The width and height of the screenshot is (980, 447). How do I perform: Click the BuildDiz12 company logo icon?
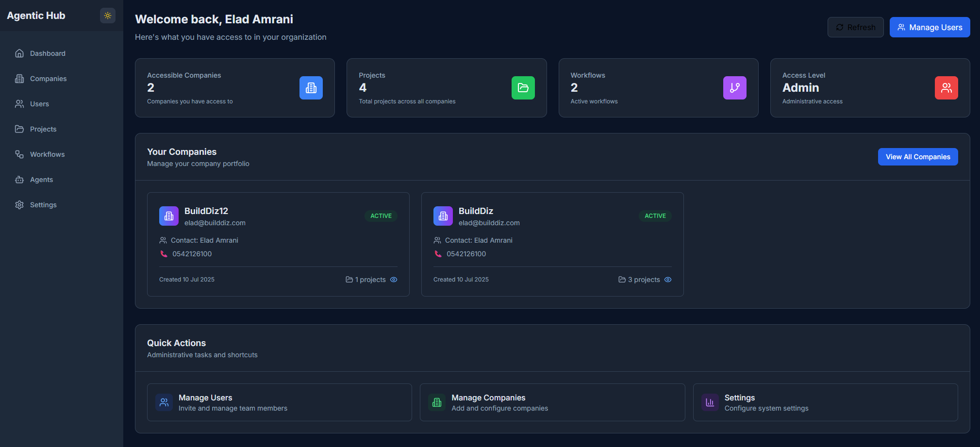point(169,216)
